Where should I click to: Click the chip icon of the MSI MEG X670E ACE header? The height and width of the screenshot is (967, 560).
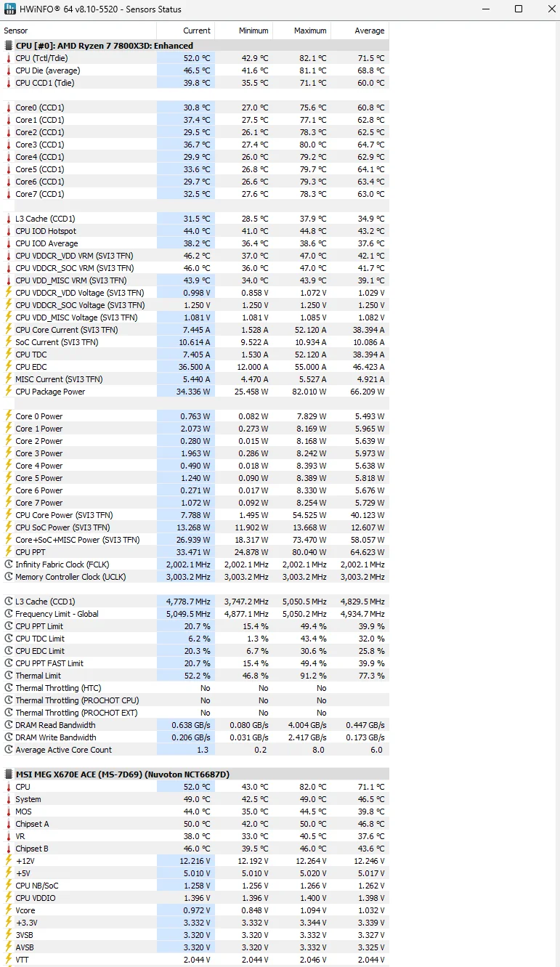[9, 774]
